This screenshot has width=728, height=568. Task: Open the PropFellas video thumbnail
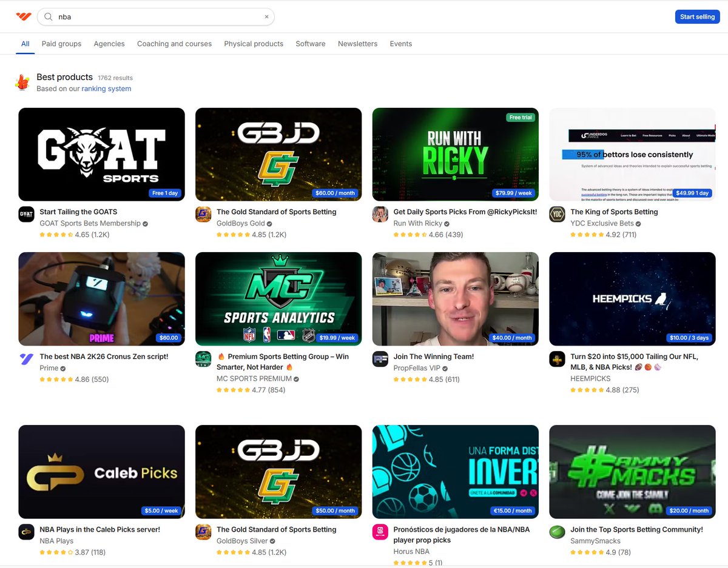pos(456,299)
